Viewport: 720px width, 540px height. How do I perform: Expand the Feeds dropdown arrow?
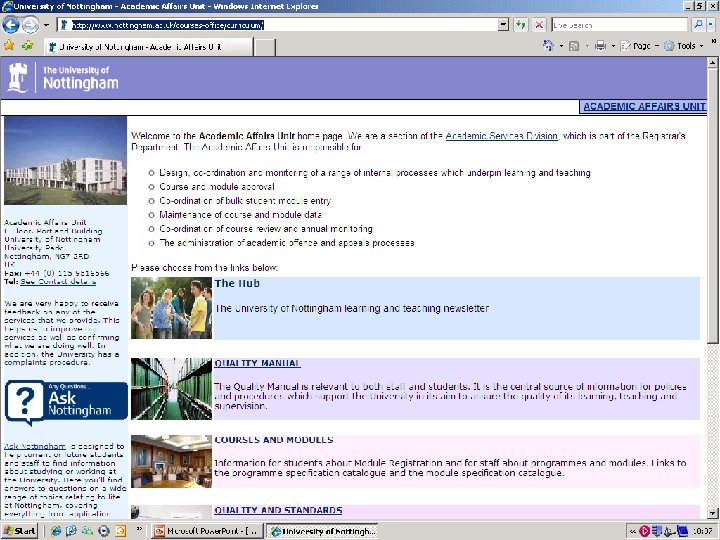pyautogui.click(x=587, y=46)
